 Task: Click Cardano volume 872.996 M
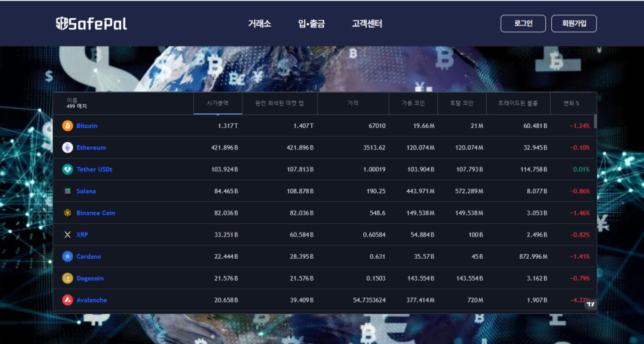(x=533, y=256)
